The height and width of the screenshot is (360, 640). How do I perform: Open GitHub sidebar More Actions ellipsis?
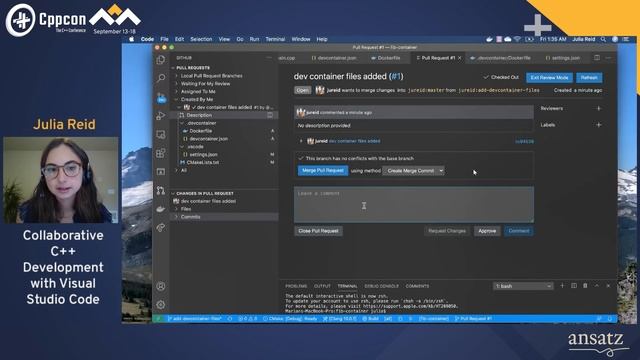point(269,58)
